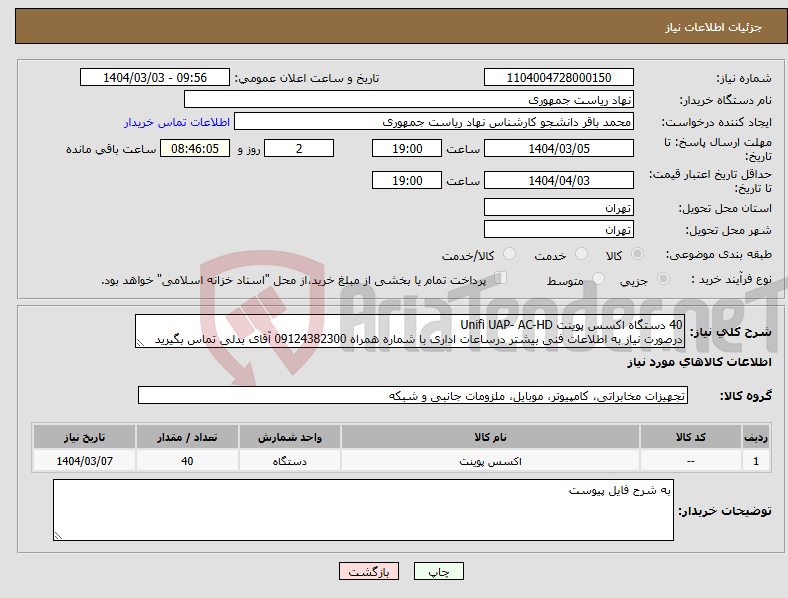Click the response deadline date 1404/03/05 field
788x598 pixels.
(x=559, y=148)
